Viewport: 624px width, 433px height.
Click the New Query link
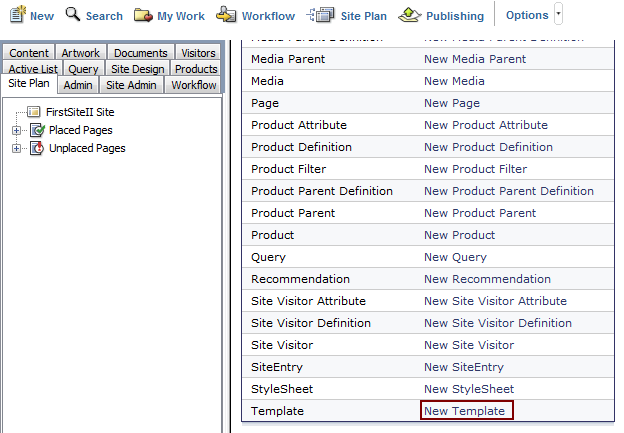click(455, 257)
